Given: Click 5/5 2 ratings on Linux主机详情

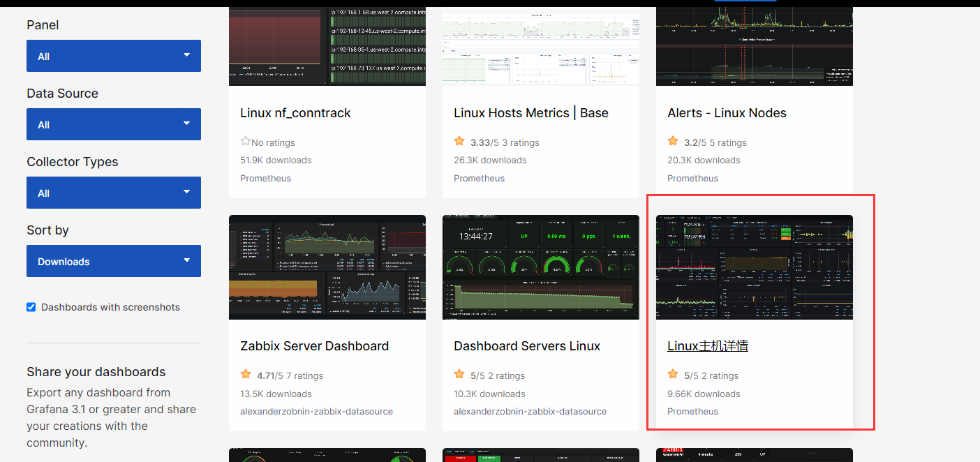Looking at the screenshot, I should coord(711,375).
